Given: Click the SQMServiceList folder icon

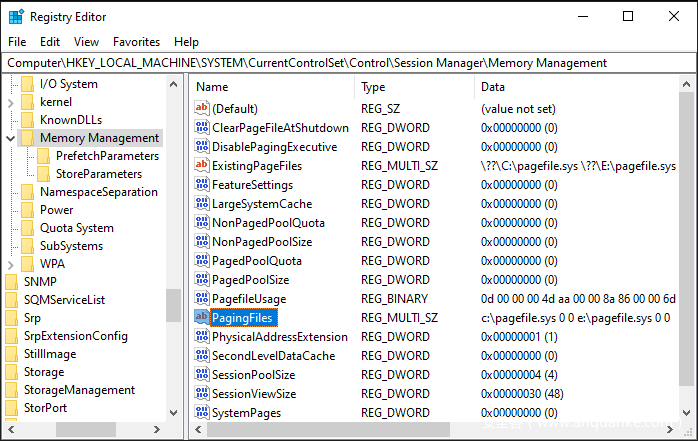Looking at the screenshot, I should pos(12,299).
